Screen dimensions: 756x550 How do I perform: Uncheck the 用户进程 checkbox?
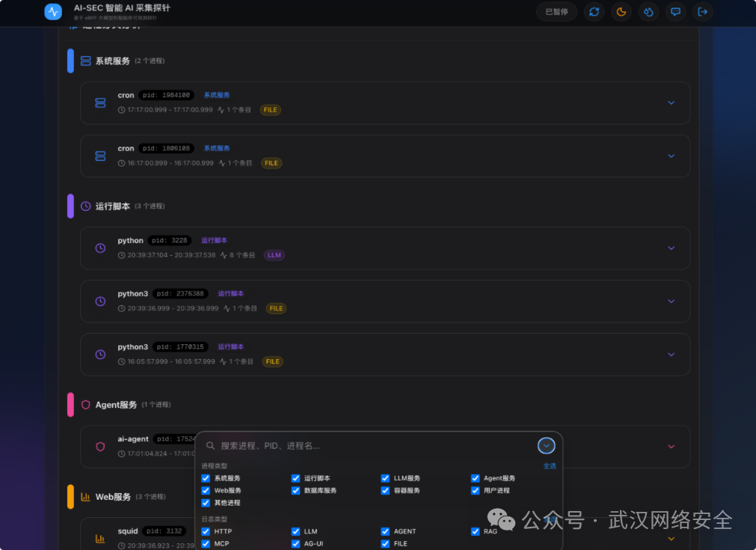coord(476,490)
